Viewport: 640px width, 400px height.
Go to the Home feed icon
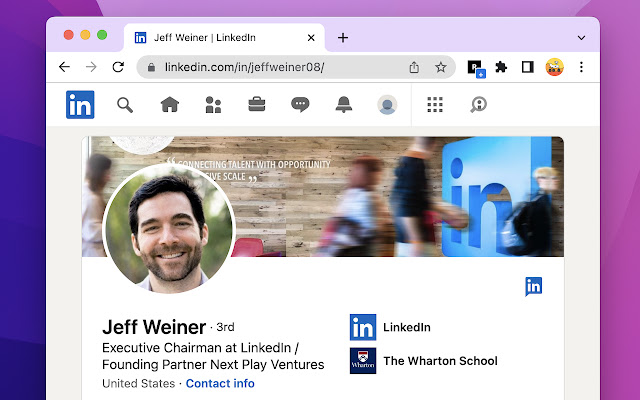pyautogui.click(x=169, y=104)
